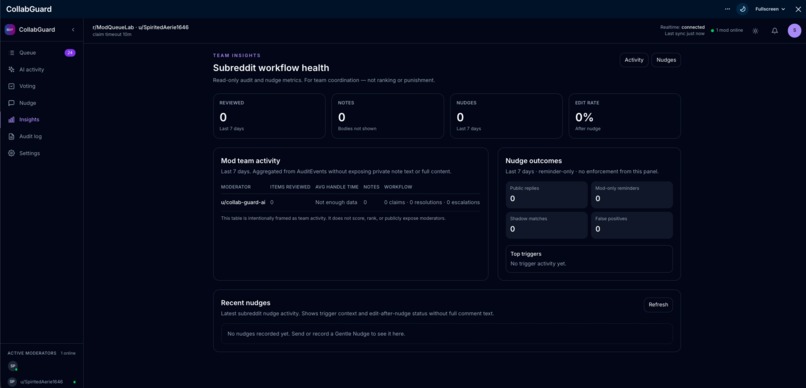Click the Items Reviewed column header
The image size is (806, 388).
tap(290, 187)
